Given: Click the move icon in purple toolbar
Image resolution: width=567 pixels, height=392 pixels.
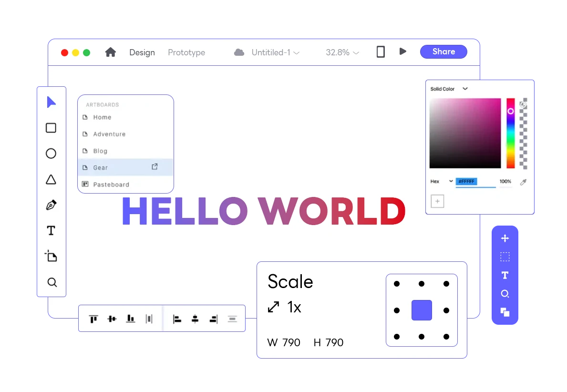Looking at the screenshot, I should click(x=505, y=238).
